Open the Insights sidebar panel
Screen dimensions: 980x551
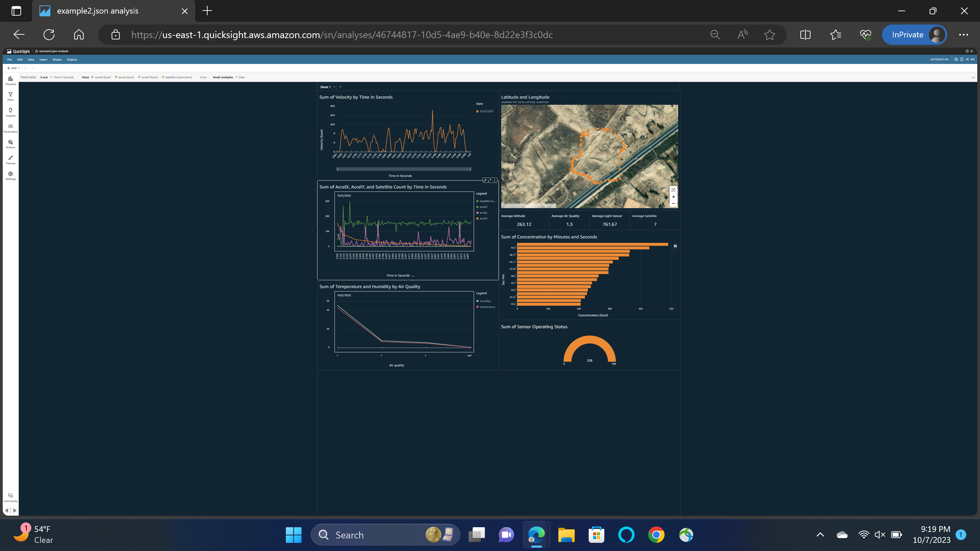10,112
